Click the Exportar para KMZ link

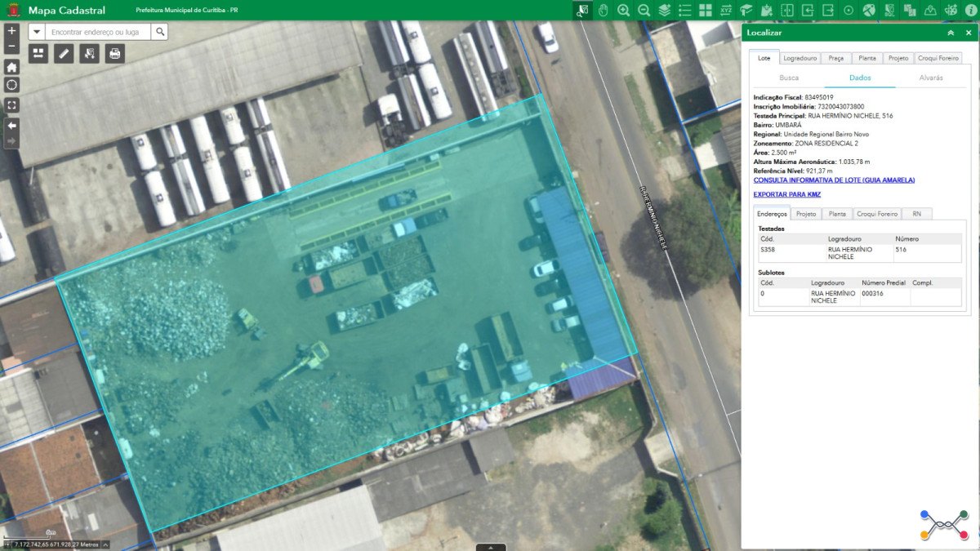pos(787,194)
